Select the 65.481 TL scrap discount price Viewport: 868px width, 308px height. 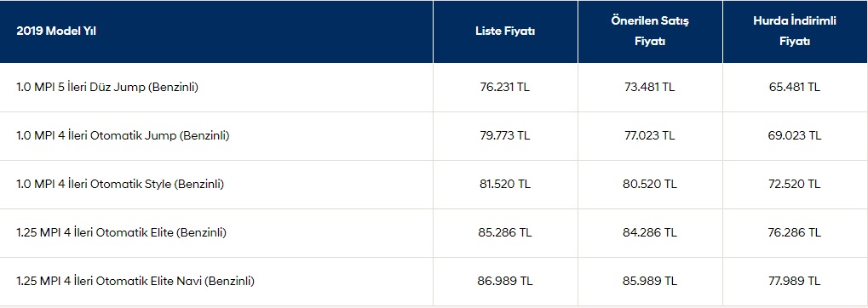tap(795, 88)
